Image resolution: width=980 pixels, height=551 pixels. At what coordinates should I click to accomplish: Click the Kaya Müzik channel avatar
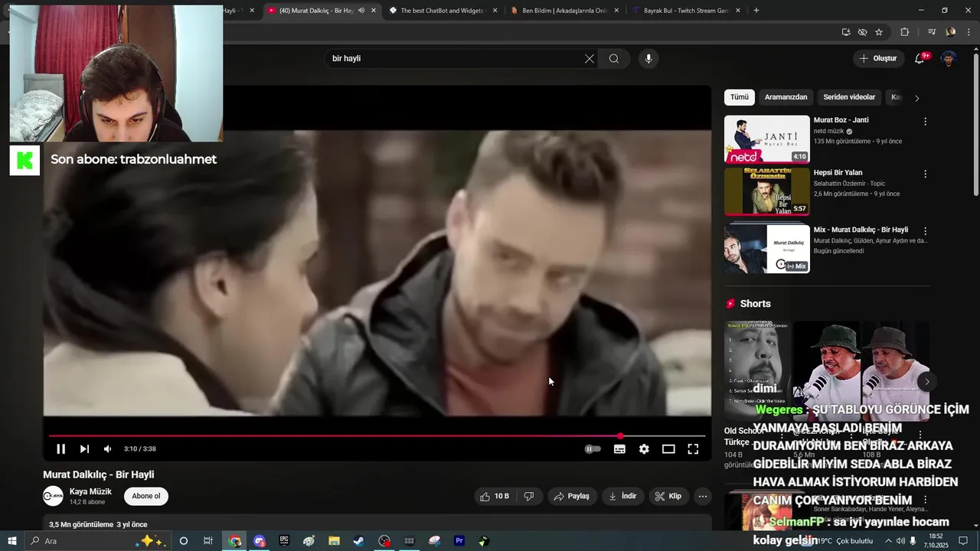53,496
